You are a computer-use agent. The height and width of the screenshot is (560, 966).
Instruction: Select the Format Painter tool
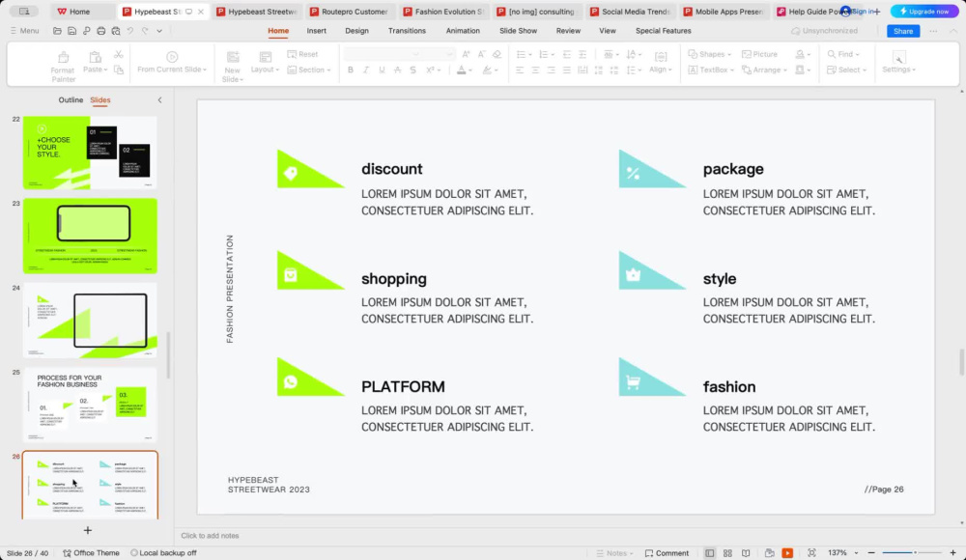point(63,67)
